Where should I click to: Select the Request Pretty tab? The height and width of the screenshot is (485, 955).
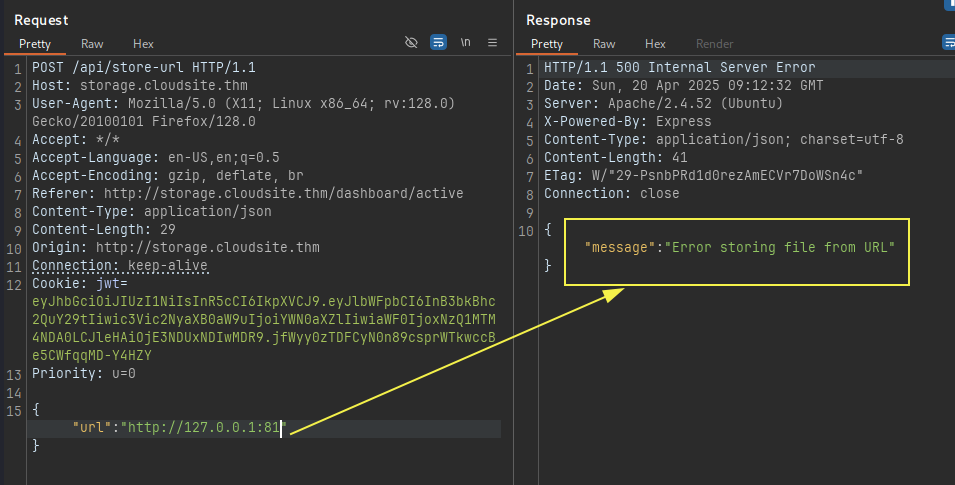tap(35, 44)
